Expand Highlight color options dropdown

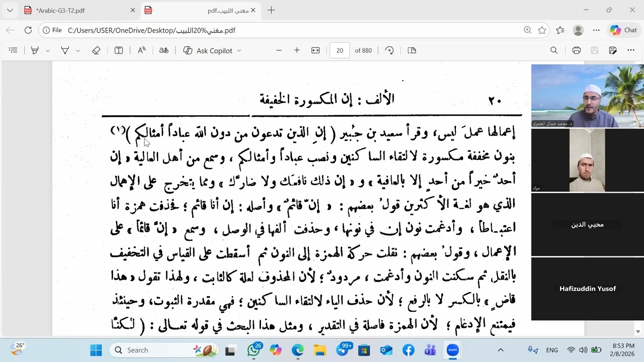point(48,50)
